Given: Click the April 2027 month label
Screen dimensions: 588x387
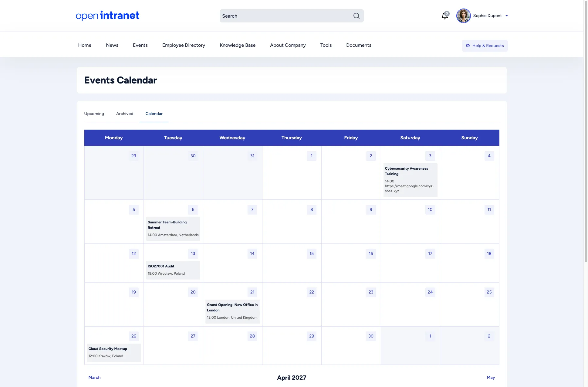Looking at the screenshot, I should [x=292, y=378].
